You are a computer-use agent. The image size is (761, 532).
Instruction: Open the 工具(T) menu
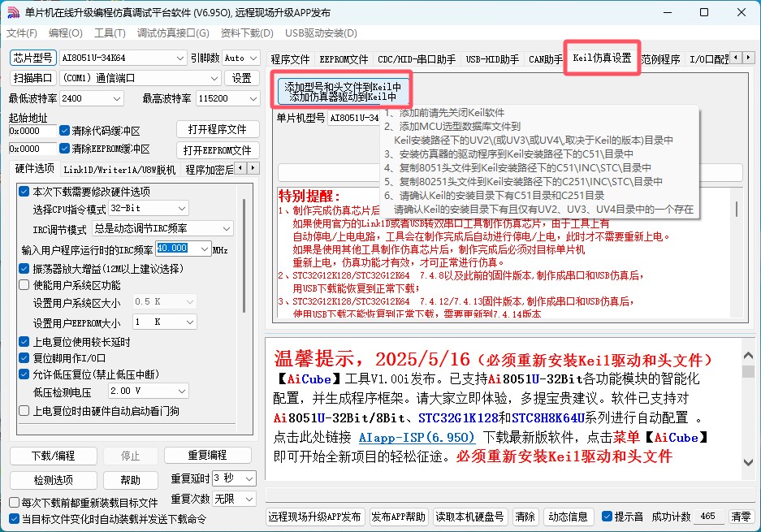110,33
